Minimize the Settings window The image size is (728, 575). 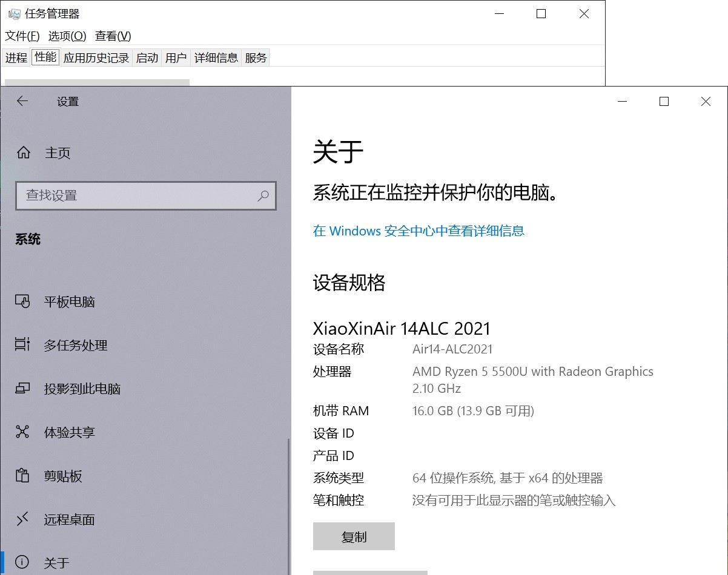click(622, 101)
